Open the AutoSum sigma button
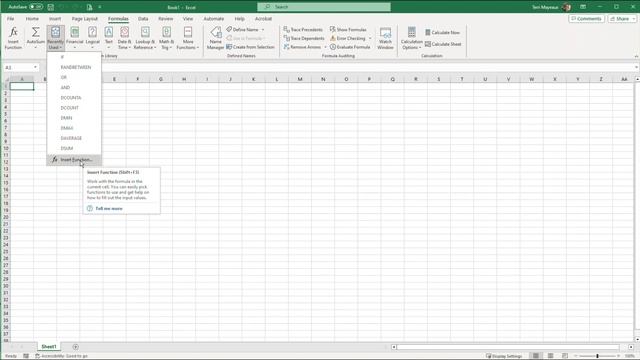This screenshot has width=640, height=360. pyautogui.click(x=36, y=38)
